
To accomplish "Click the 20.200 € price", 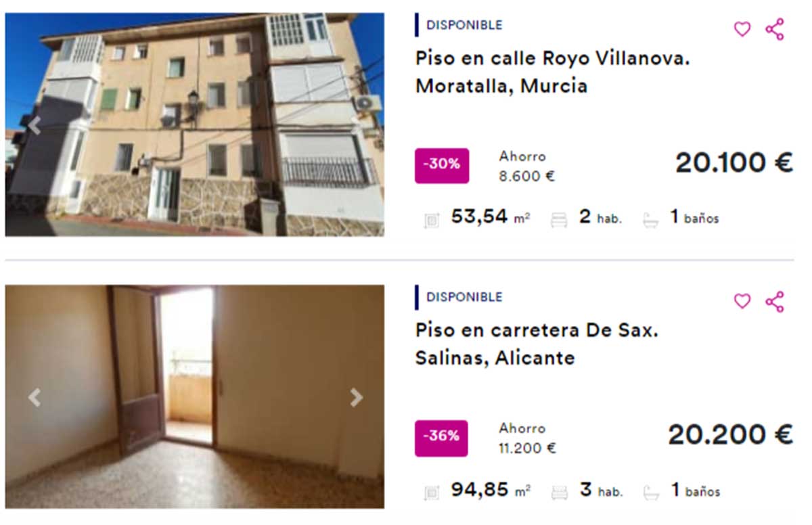I will tap(731, 435).
